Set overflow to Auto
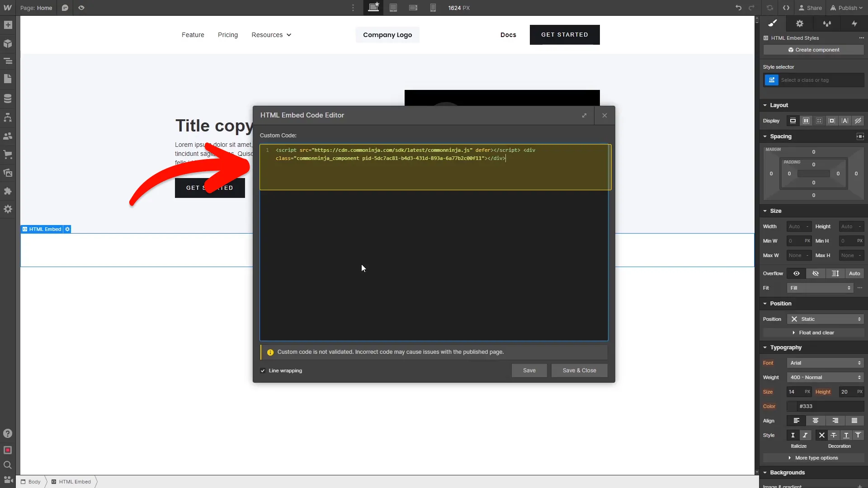Screen dimensions: 868x488 (854, 273)
